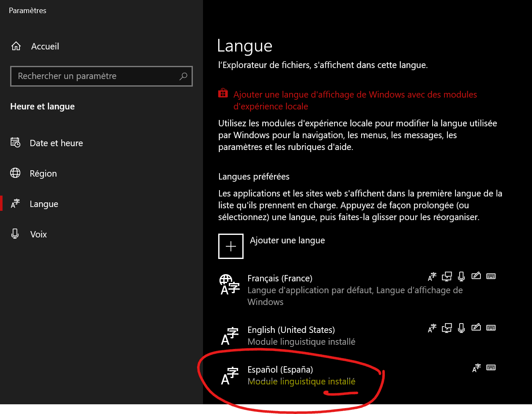Click display language icon on Français row
The image size is (532, 414).
coord(432,277)
